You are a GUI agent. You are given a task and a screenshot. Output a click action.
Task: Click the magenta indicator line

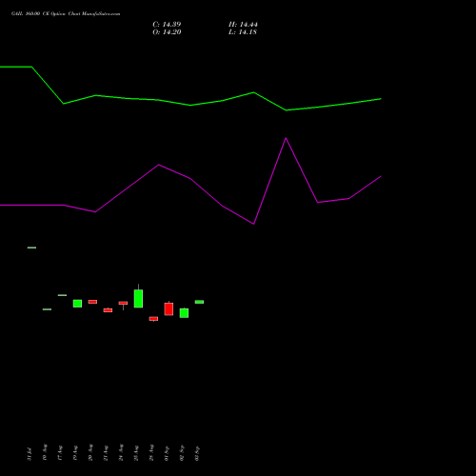(190, 178)
